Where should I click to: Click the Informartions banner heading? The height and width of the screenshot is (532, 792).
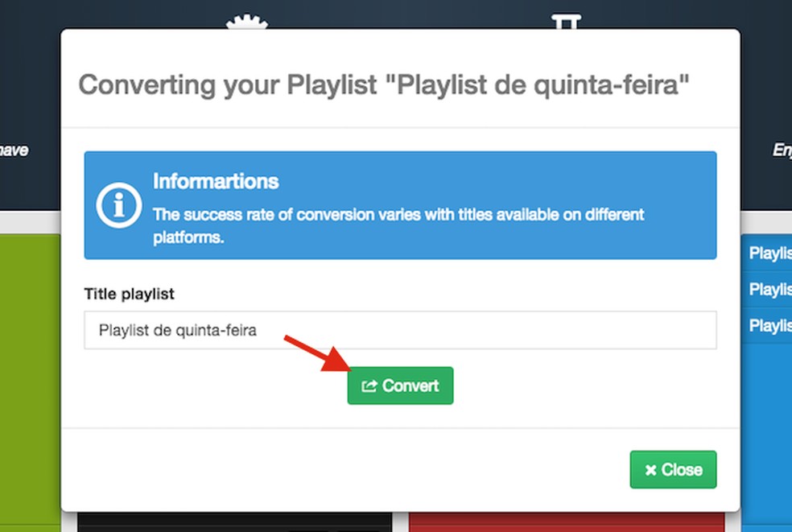pyautogui.click(x=215, y=181)
